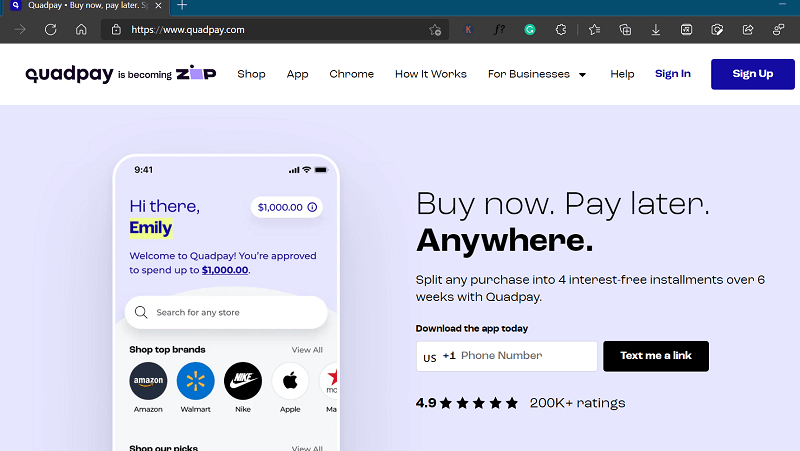Open the Shop menu item
The width and height of the screenshot is (800, 451).
click(251, 74)
